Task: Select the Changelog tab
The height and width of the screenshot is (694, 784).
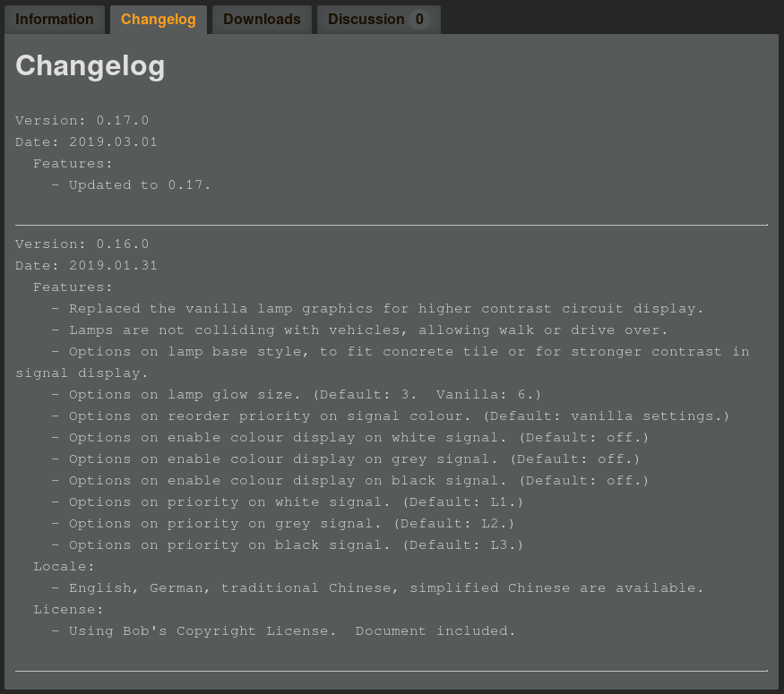Action: 158,20
